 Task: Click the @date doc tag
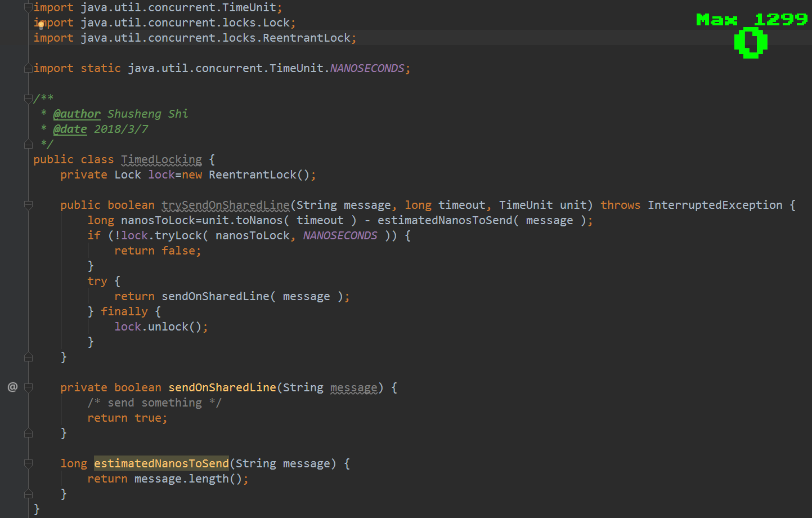coord(70,129)
